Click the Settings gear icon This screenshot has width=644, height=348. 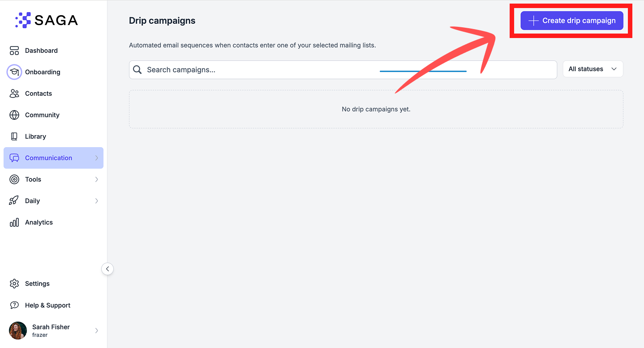point(14,284)
